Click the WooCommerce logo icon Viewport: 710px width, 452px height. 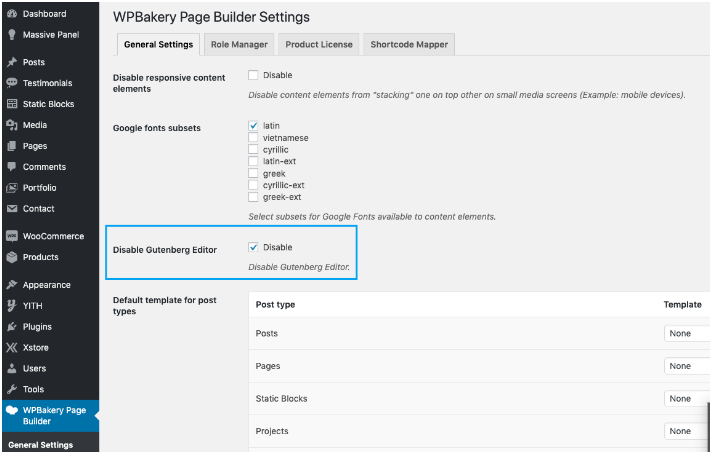pos(12,236)
